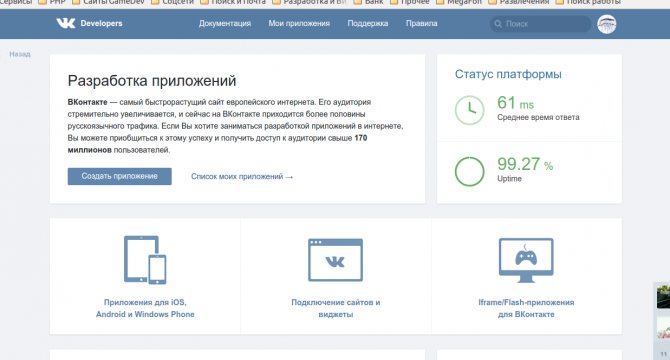Image resolution: width=670 pixels, height=360 pixels.
Task: Click the Создать приложение button
Action: point(120,176)
